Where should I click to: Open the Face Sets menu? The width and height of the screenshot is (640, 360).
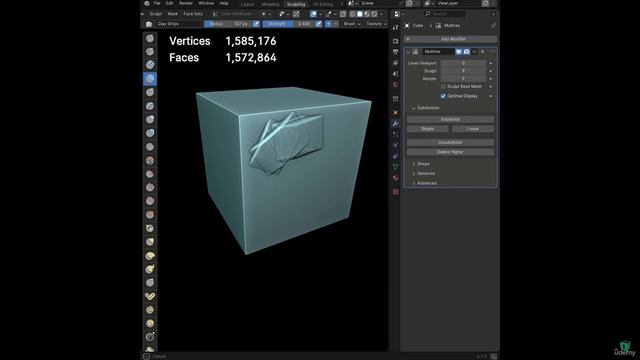(x=193, y=14)
